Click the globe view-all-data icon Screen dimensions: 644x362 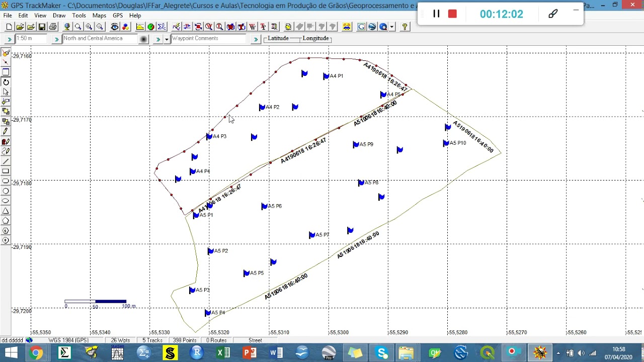[x=67, y=27]
